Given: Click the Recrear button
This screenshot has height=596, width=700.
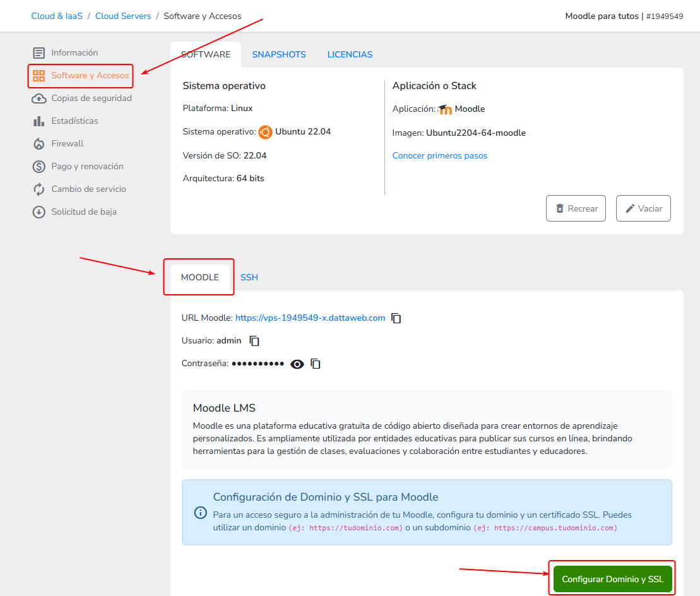Looking at the screenshot, I should click(576, 208).
